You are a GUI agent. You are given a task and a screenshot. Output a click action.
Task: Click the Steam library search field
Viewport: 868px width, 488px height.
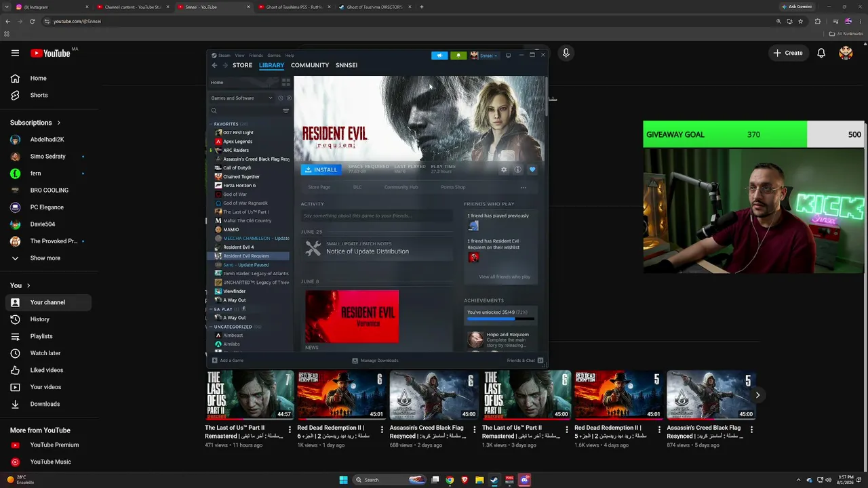(245, 111)
